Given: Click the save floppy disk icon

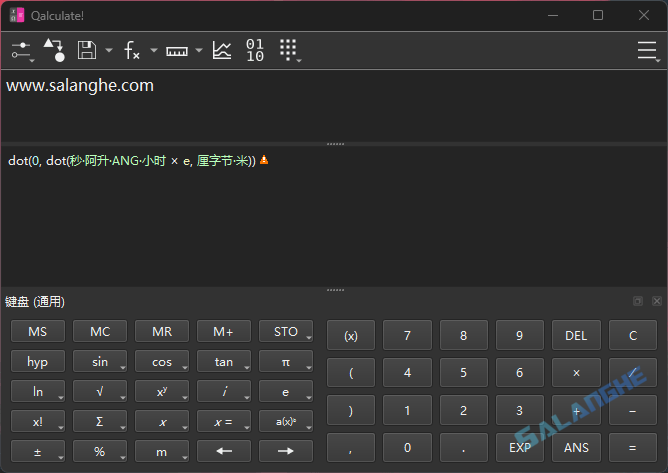Looking at the screenshot, I should (86, 50).
